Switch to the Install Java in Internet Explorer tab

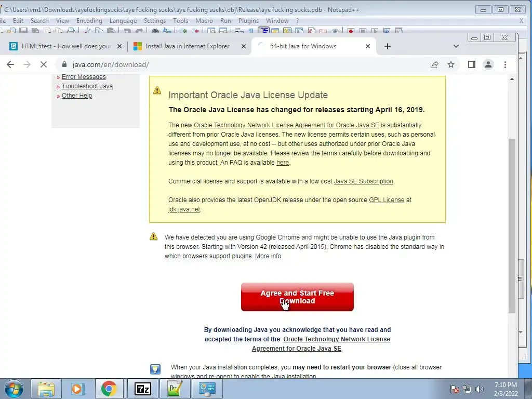click(187, 46)
